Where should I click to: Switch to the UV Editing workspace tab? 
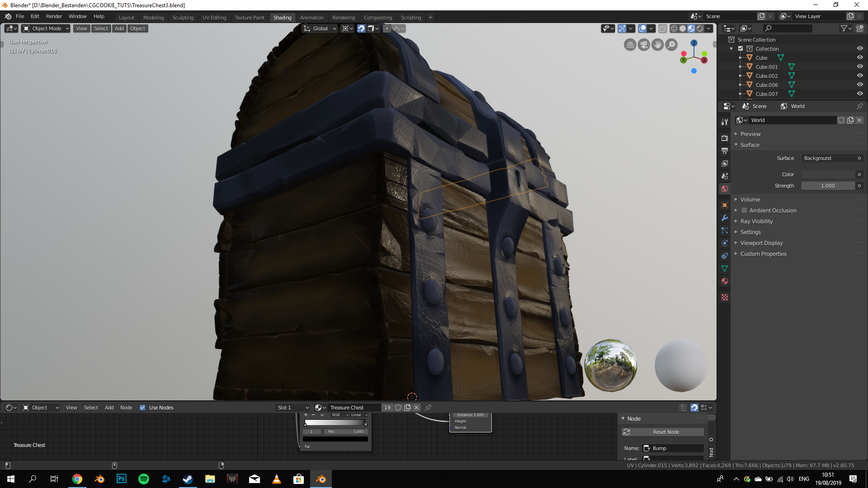[x=214, y=18]
